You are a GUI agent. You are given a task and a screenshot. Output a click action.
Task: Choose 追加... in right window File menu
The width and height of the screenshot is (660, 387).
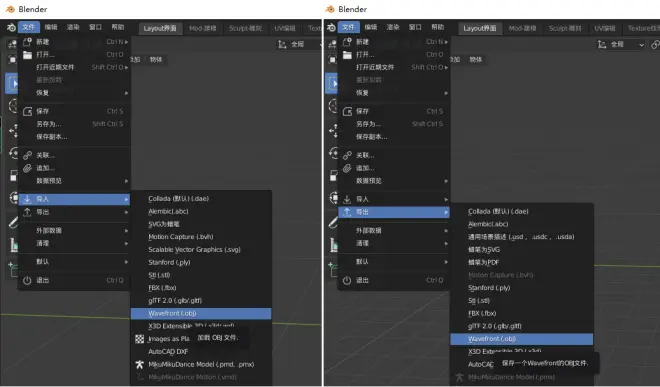pos(394,168)
